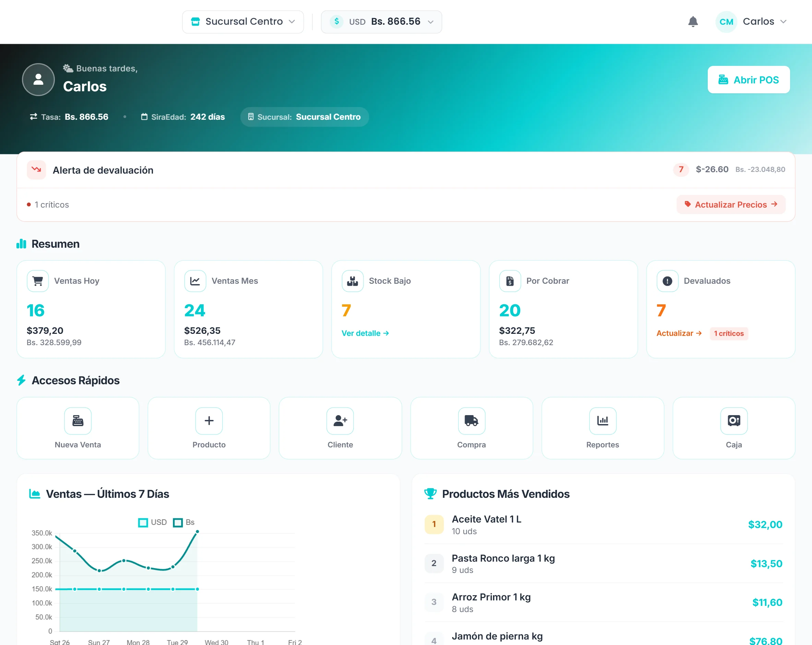Click the area chart icon beside Ventas title
Viewport: 812px width, 645px height.
tap(35, 494)
